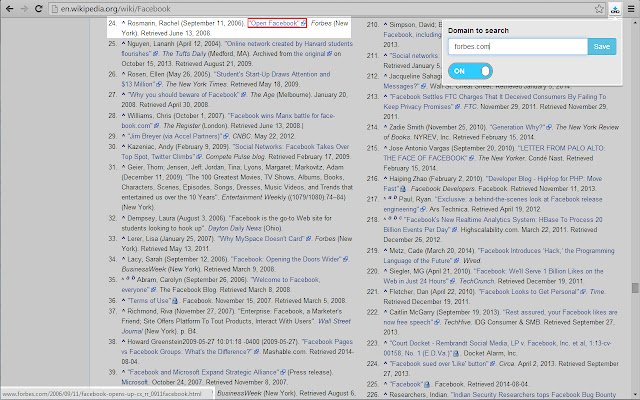Viewport: 640px width, 400px height.
Task: Open "Facebook Looks to Get Personal" link
Action: click(x=529, y=292)
